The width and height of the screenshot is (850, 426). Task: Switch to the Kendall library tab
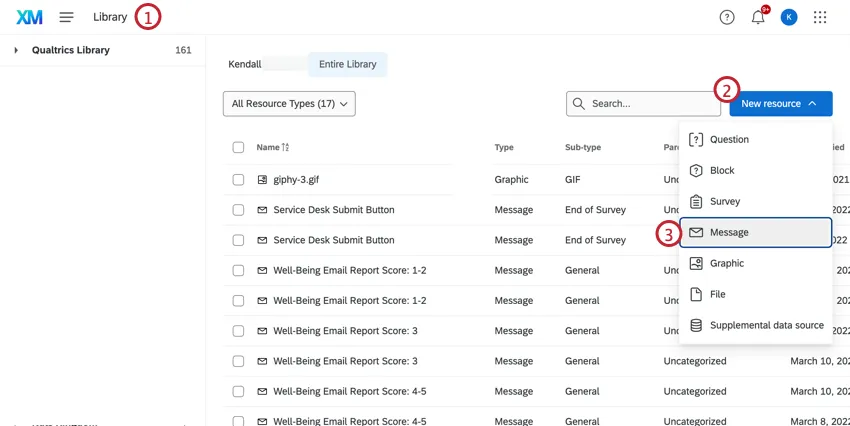pyautogui.click(x=245, y=64)
